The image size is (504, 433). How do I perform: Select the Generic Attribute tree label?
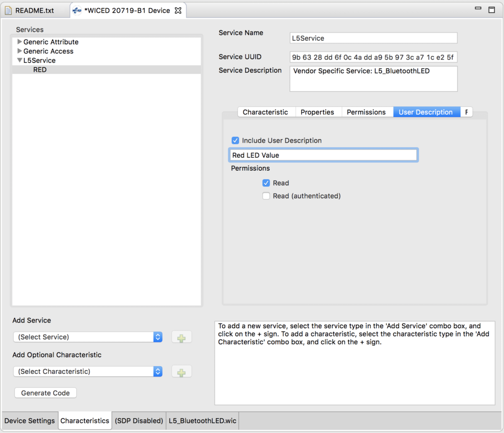tap(51, 42)
